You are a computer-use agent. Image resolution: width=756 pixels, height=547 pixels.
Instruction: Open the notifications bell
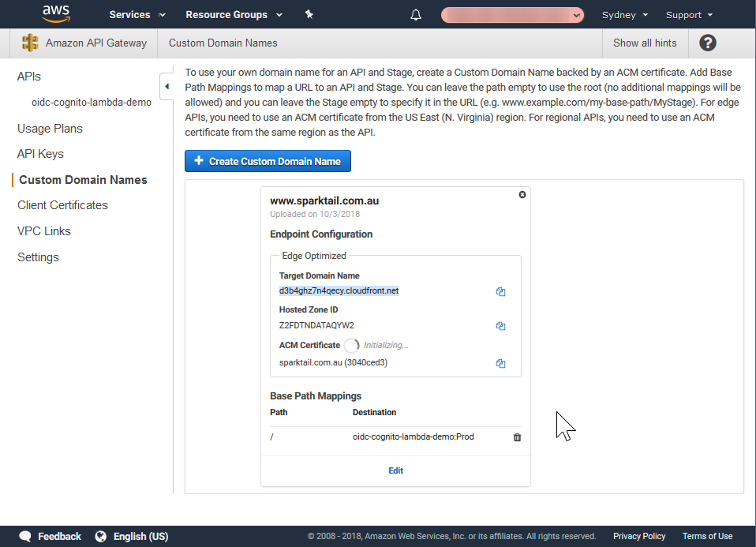pyautogui.click(x=415, y=13)
